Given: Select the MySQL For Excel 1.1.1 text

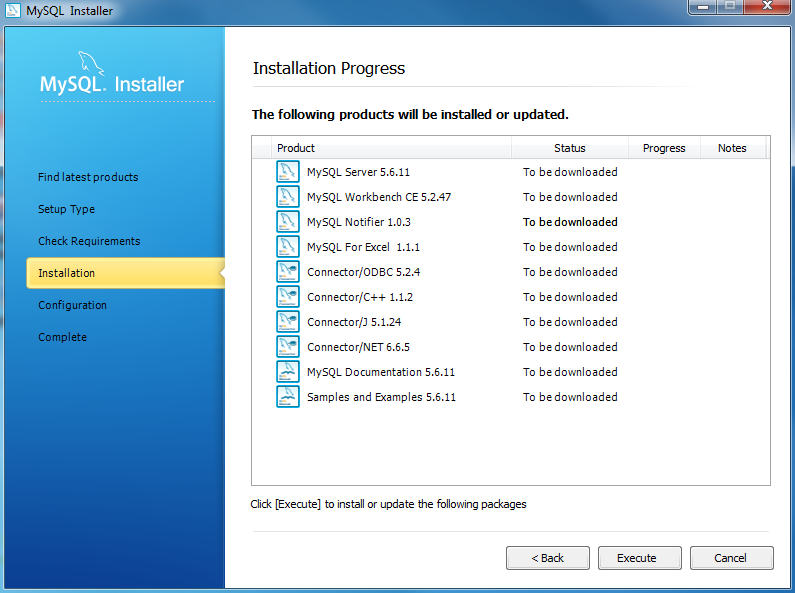Looking at the screenshot, I should [x=363, y=247].
